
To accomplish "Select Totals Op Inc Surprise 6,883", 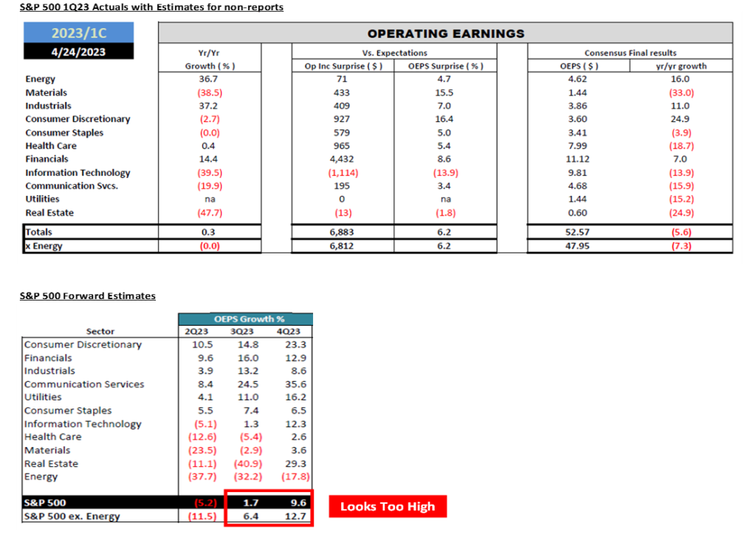I will click(x=341, y=232).
